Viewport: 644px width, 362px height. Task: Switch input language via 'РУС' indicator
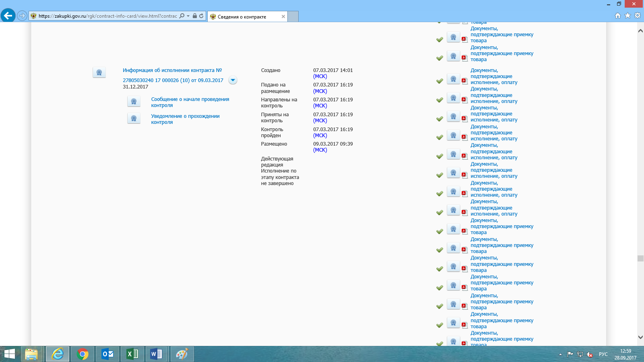[603, 354]
